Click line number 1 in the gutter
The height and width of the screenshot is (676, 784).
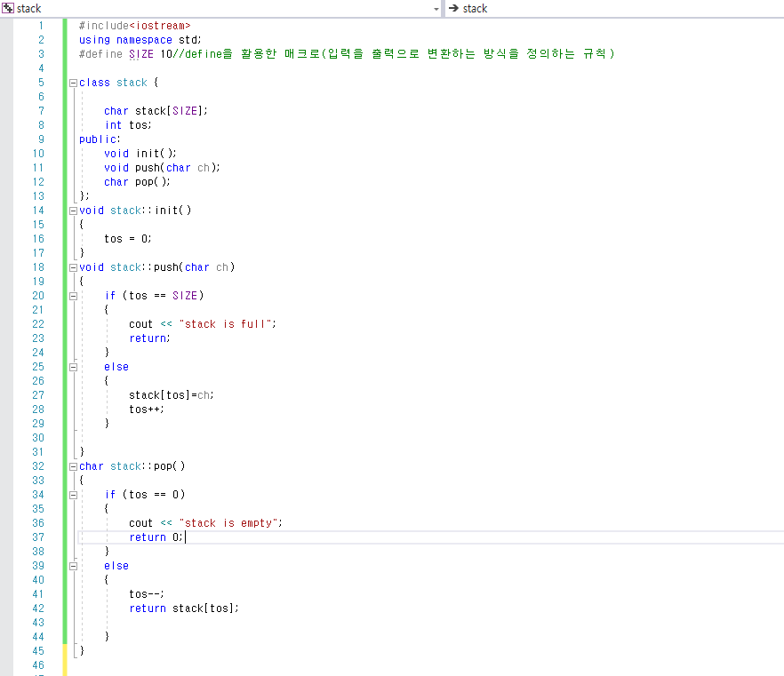click(x=41, y=26)
